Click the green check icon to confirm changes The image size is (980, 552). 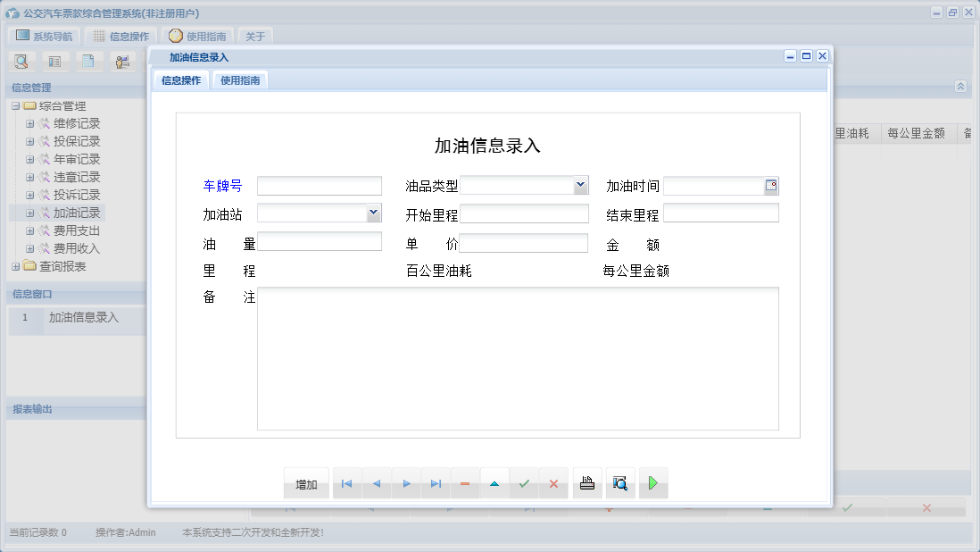coord(524,482)
